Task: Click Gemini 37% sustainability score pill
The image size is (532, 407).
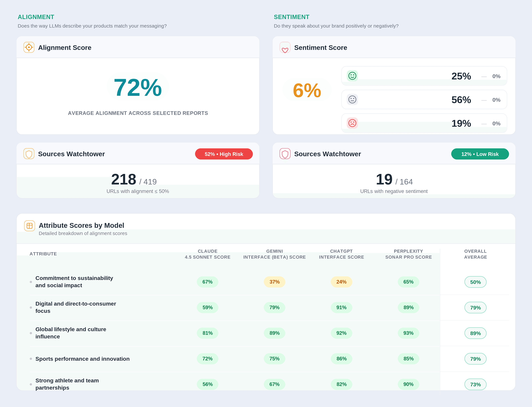Action: [x=274, y=282]
